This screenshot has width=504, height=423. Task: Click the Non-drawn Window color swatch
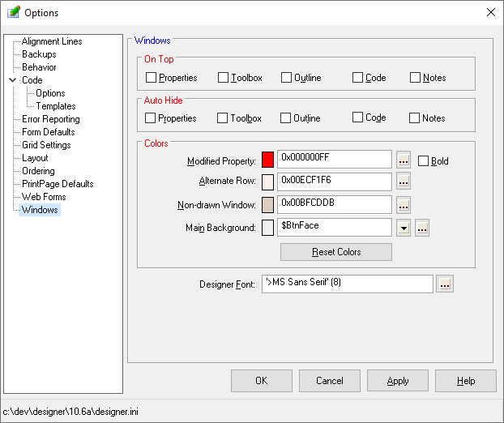tap(268, 205)
